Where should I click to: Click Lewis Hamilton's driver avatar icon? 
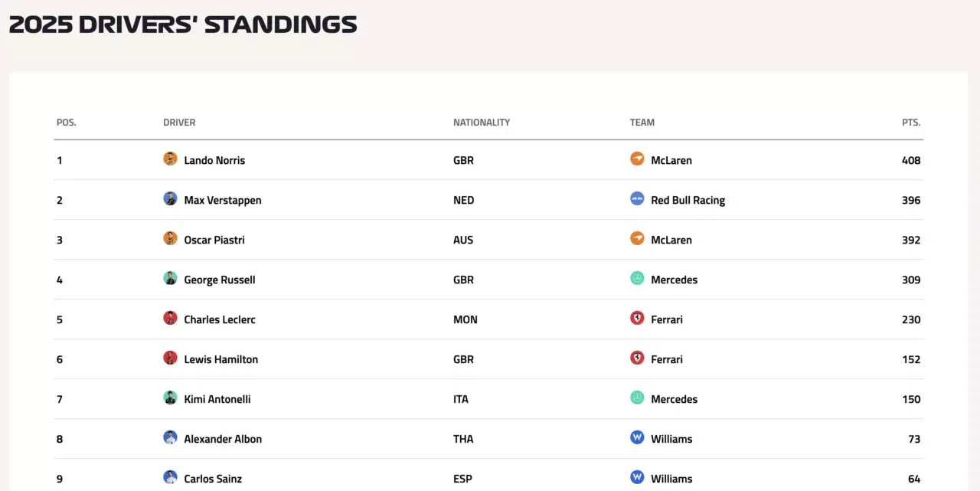click(x=170, y=358)
